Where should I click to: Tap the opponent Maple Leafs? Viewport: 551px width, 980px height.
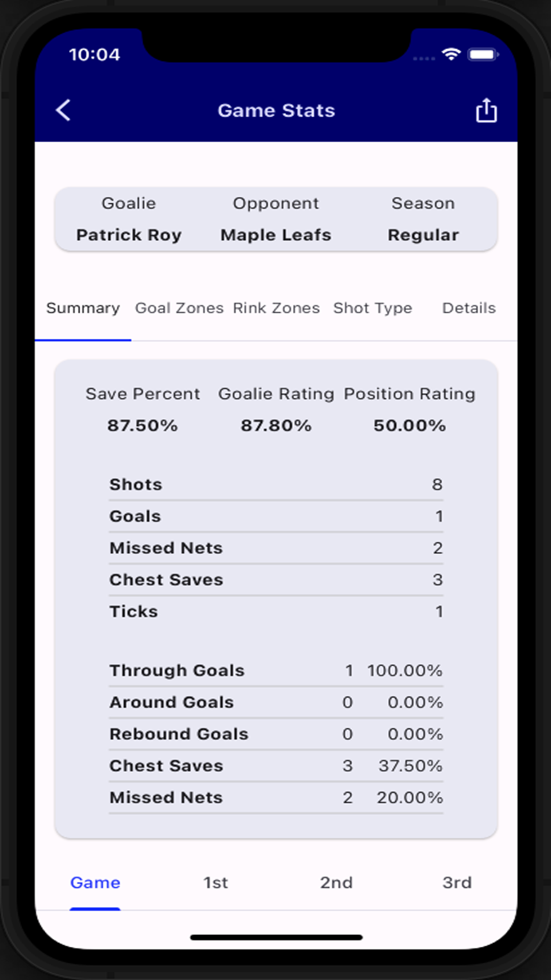(276, 235)
